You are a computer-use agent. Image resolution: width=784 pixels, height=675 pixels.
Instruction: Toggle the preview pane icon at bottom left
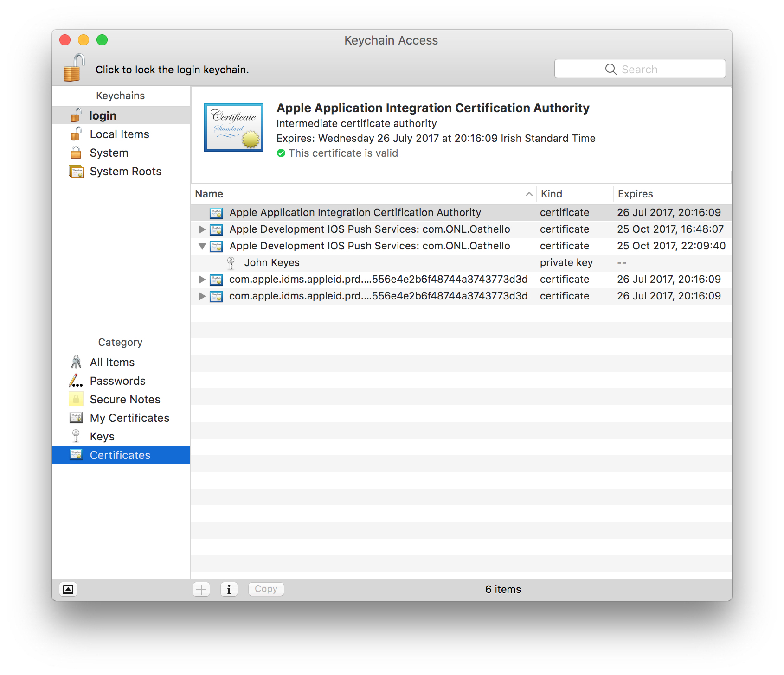68,589
